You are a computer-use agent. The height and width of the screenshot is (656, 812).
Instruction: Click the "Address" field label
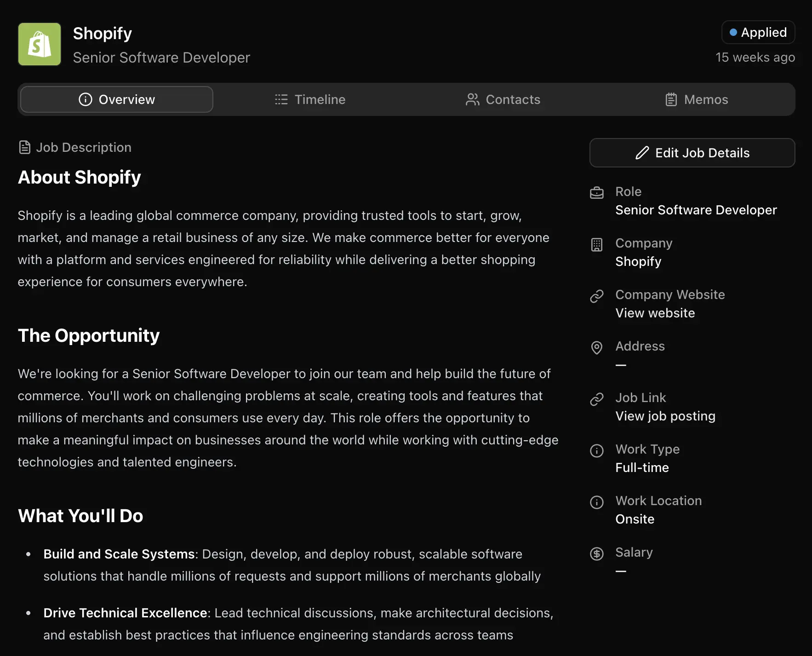(x=640, y=346)
